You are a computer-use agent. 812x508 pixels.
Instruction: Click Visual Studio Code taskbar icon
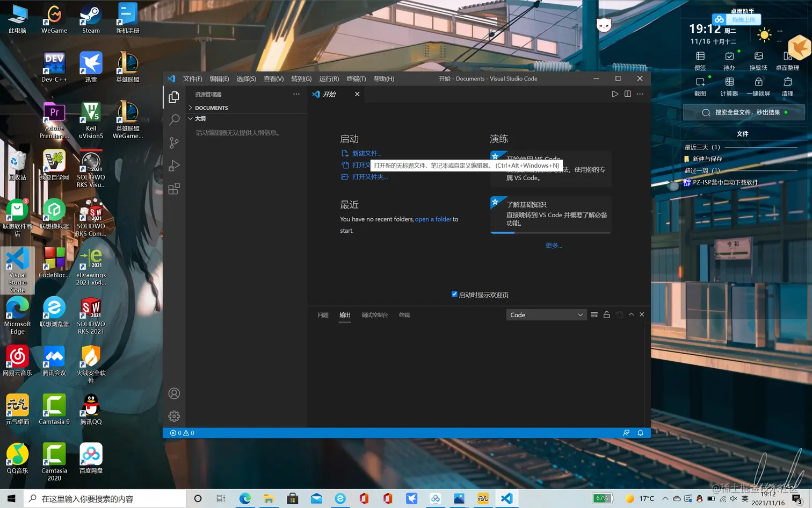pyautogui.click(x=506, y=498)
